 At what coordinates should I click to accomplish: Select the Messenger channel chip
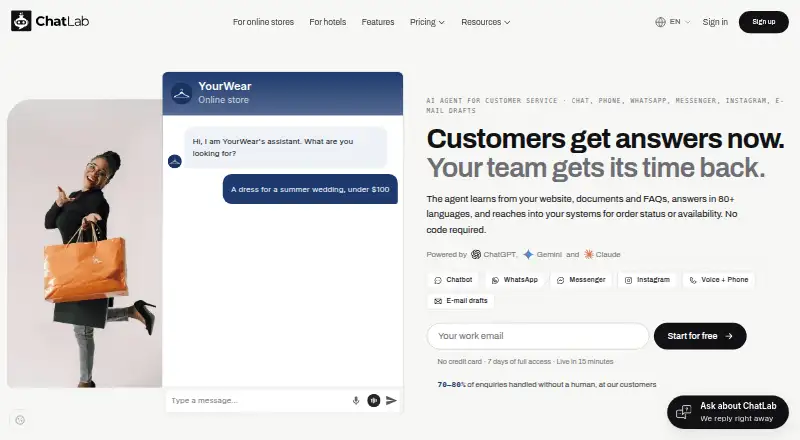[x=581, y=280]
